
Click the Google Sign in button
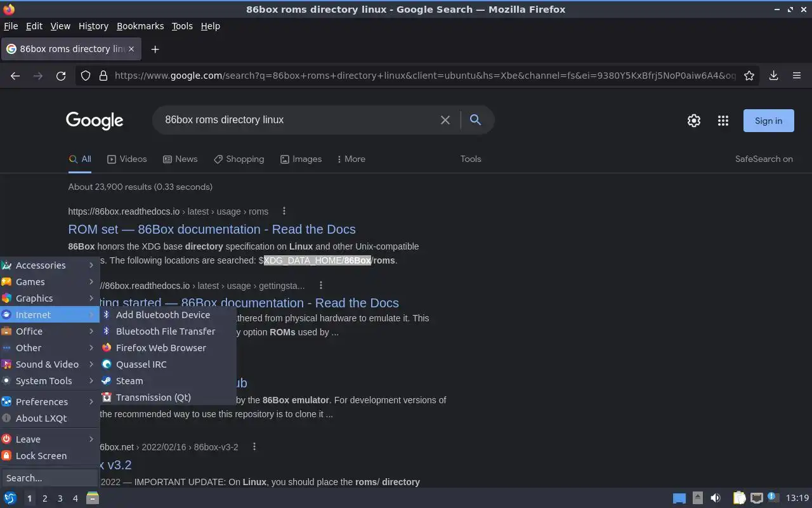click(x=768, y=121)
